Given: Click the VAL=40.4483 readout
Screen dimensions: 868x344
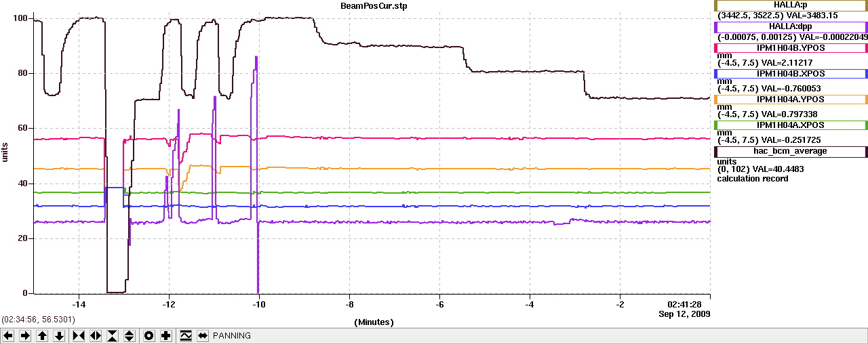Looking at the screenshot, I should [x=777, y=170].
